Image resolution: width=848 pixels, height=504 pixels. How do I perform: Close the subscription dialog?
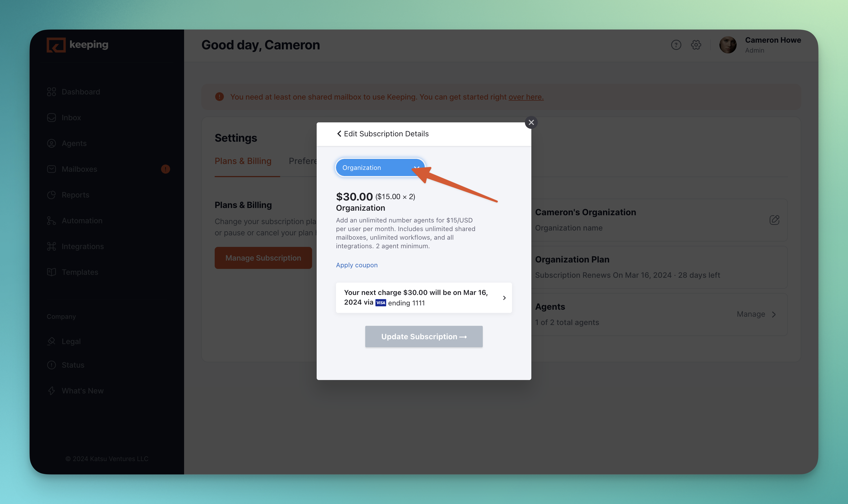click(x=531, y=123)
